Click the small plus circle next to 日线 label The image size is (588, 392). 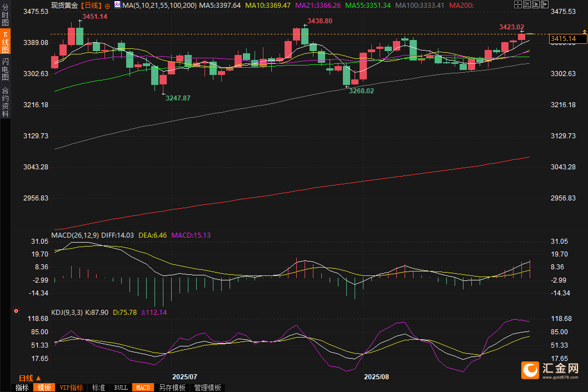(x=107, y=5)
